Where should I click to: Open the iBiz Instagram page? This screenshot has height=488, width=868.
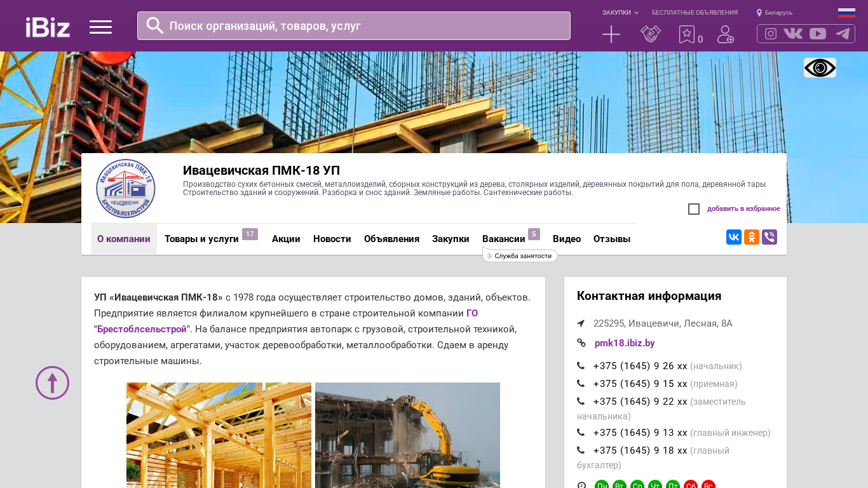771,34
